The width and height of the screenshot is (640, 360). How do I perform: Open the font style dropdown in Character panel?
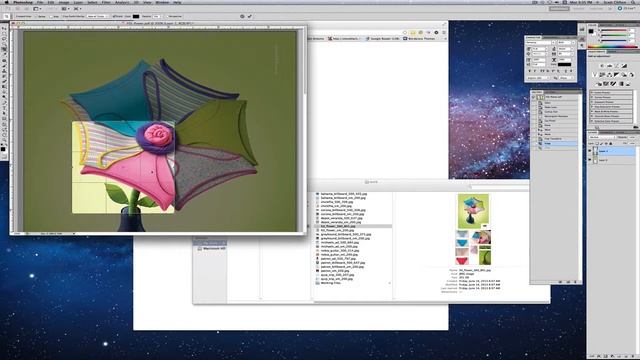click(566, 42)
